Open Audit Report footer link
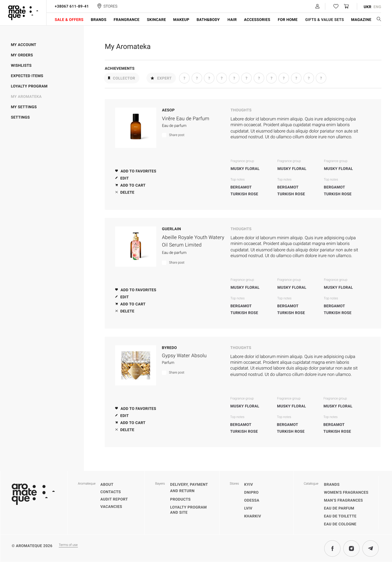Image resolution: width=392 pixels, height=562 pixels. (114, 499)
